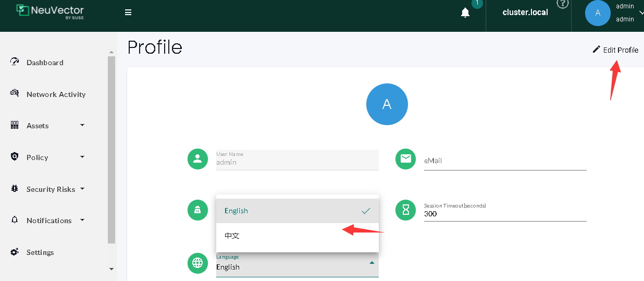Click the green globe language icon
This screenshot has width=644, height=281.
click(x=197, y=263)
